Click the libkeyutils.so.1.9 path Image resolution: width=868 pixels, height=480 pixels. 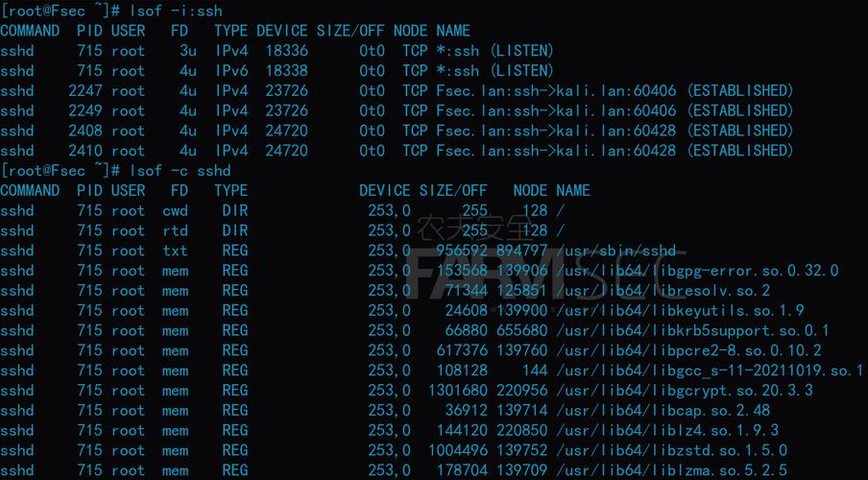click(680, 311)
